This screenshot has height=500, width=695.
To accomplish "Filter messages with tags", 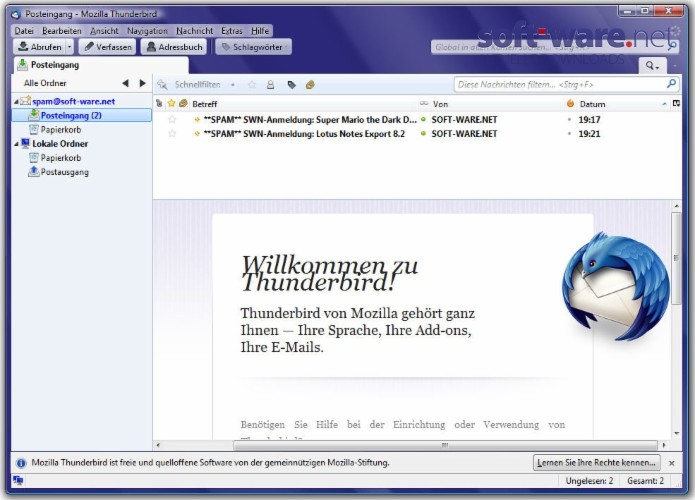I will click(x=291, y=84).
